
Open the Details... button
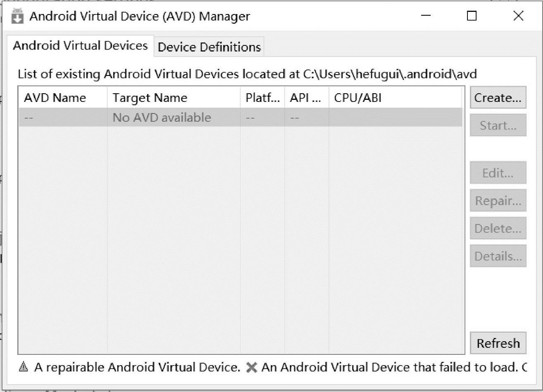498,256
